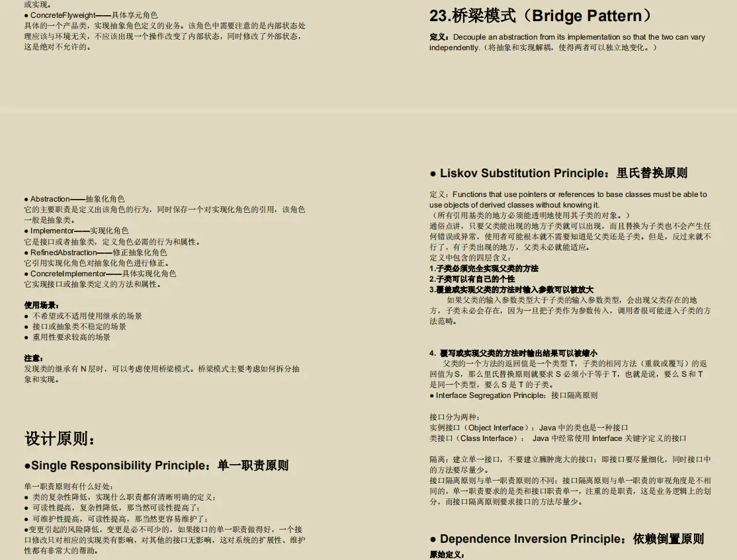
Task: Click the 'Implementor——实现化角色' bullet line
Action: [76, 231]
